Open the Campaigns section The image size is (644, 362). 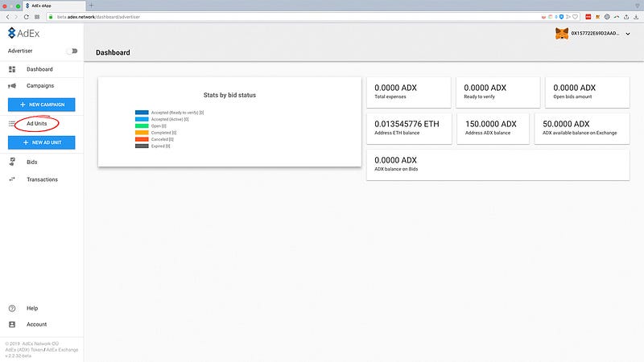(40, 86)
